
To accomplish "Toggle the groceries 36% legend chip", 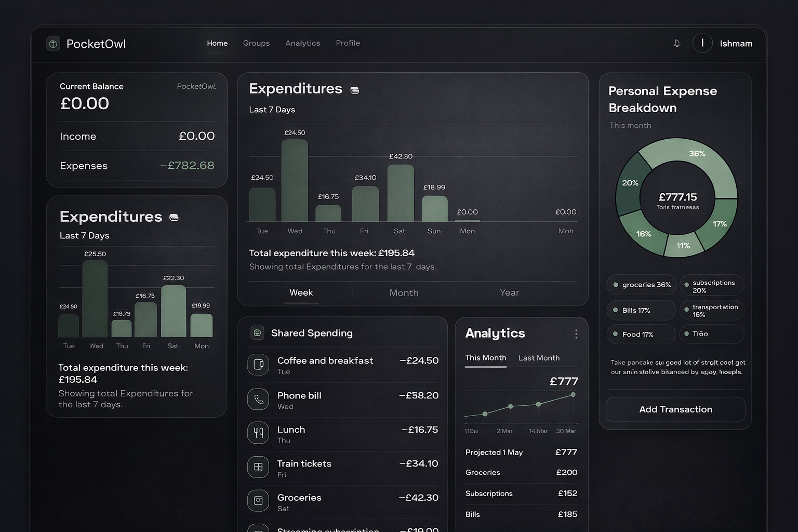I will [x=642, y=285].
